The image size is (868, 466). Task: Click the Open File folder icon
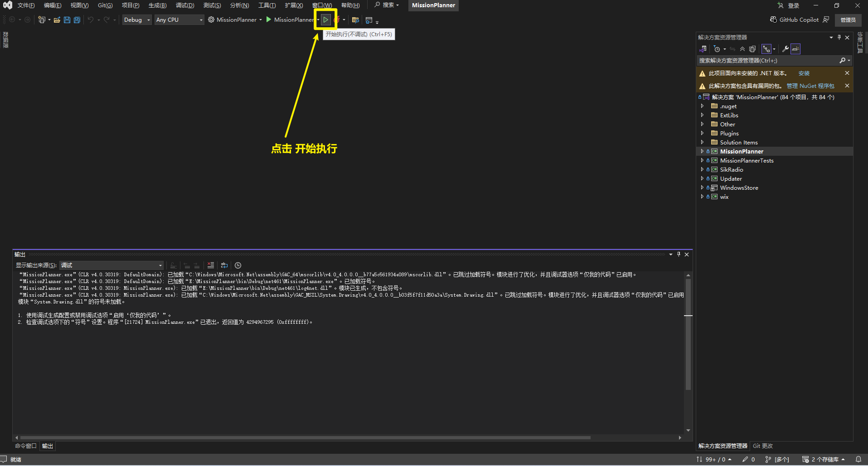pos(57,20)
